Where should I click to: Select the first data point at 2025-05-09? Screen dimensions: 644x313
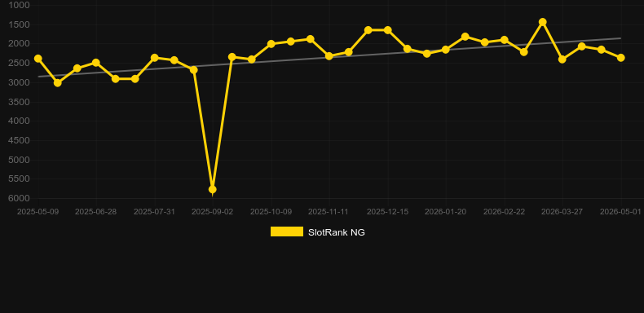(37, 59)
